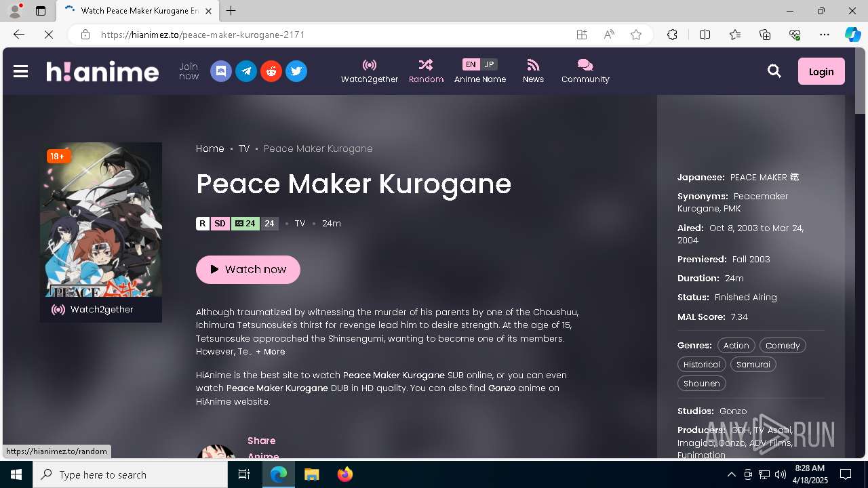The image size is (868, 488).
Task: Open Collections panel
Action: point(765,35)
